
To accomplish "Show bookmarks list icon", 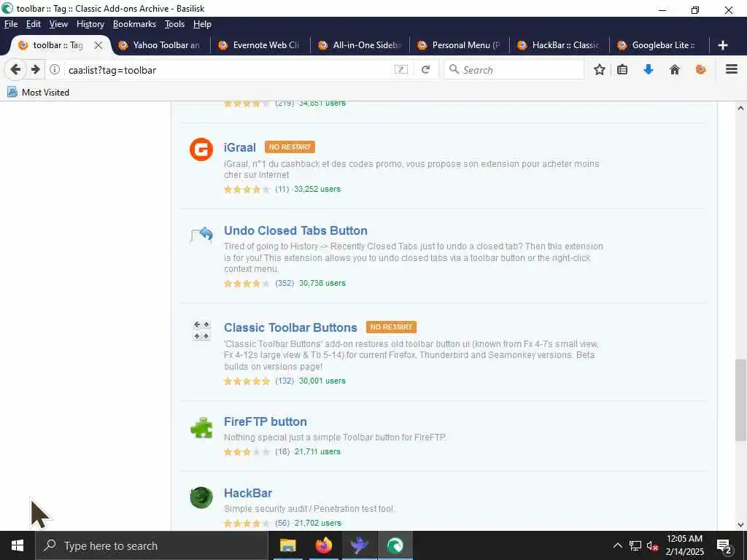I will pyautogui.click(x=622, y=70).
